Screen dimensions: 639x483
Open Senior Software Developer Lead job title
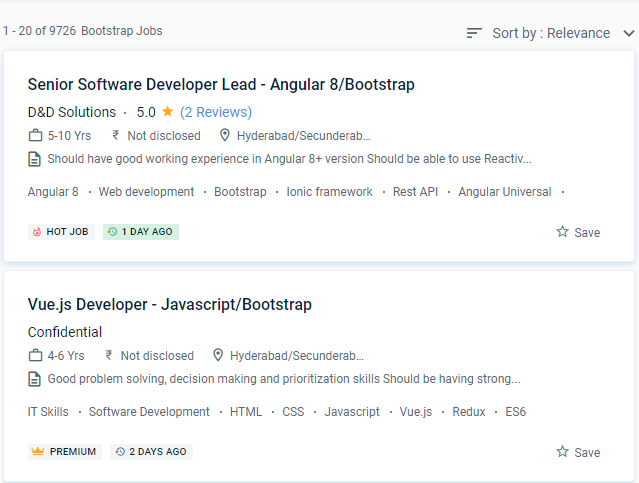coord(221,84)
